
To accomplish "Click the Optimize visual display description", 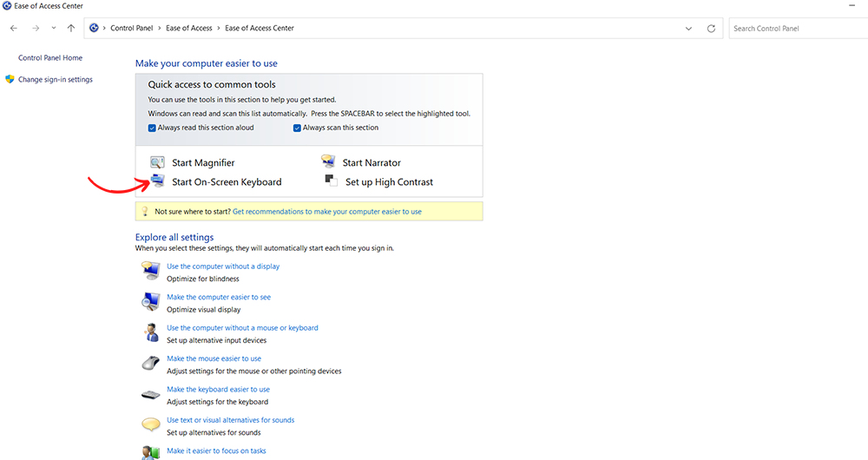I will pyautogui.click(x=204, y=310).
